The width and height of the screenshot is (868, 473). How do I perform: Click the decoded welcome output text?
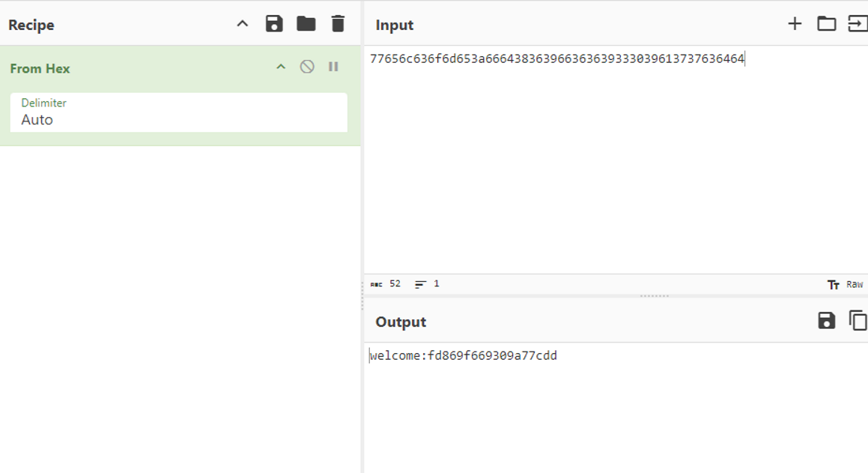pyautogui.click(x=463, y=356)
